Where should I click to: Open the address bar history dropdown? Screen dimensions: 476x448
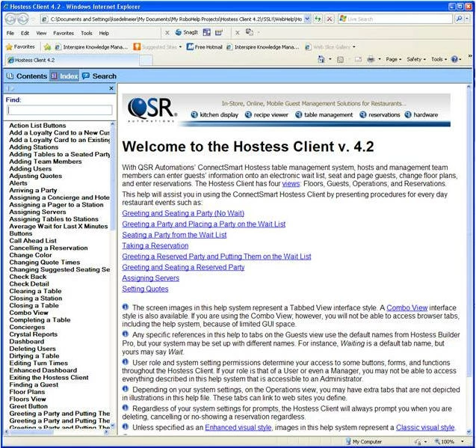pyautogui.click(x=308, y=19)
